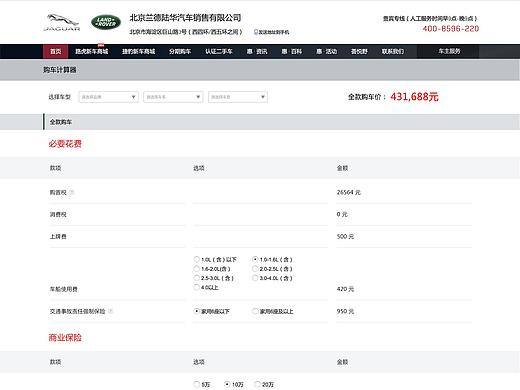Click the 全款购车 section tab
This screenshot has width=520, height=390.
click(61, 122)
